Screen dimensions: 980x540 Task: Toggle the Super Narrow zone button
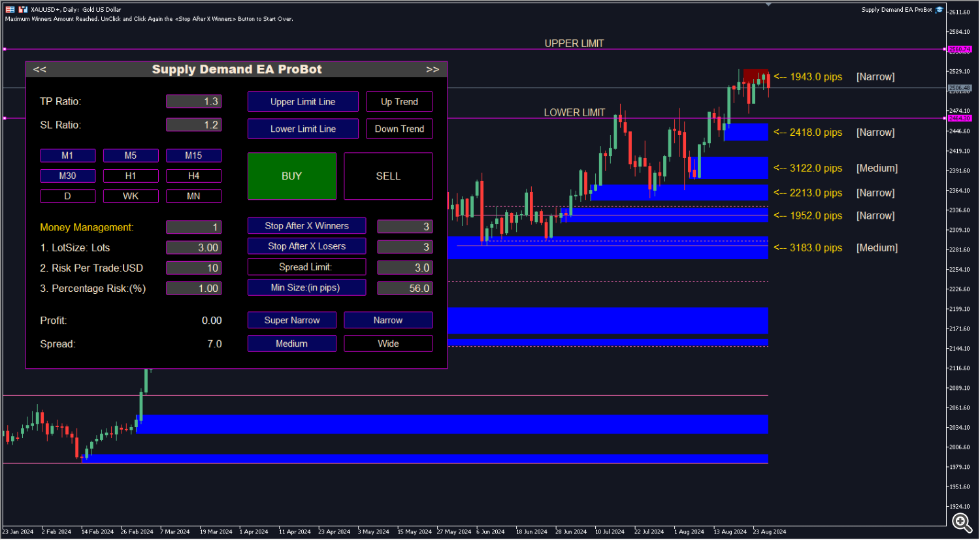click(x=292, y=320)
